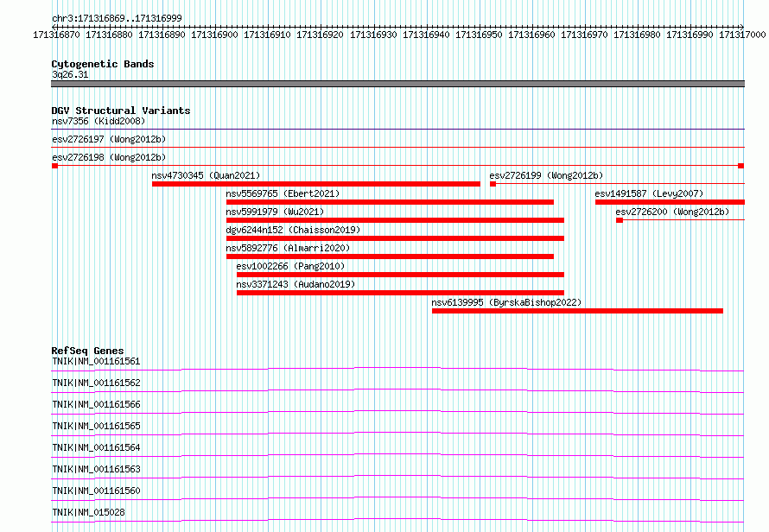Click the red bar of nsv5991979

pos(395,220)
